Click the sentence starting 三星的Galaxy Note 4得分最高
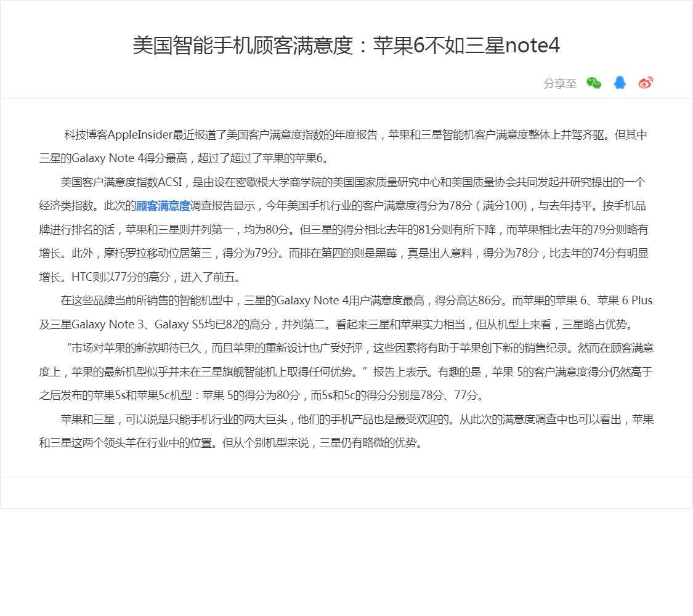Viewport: 693px width, 616px height. (184, 158)
